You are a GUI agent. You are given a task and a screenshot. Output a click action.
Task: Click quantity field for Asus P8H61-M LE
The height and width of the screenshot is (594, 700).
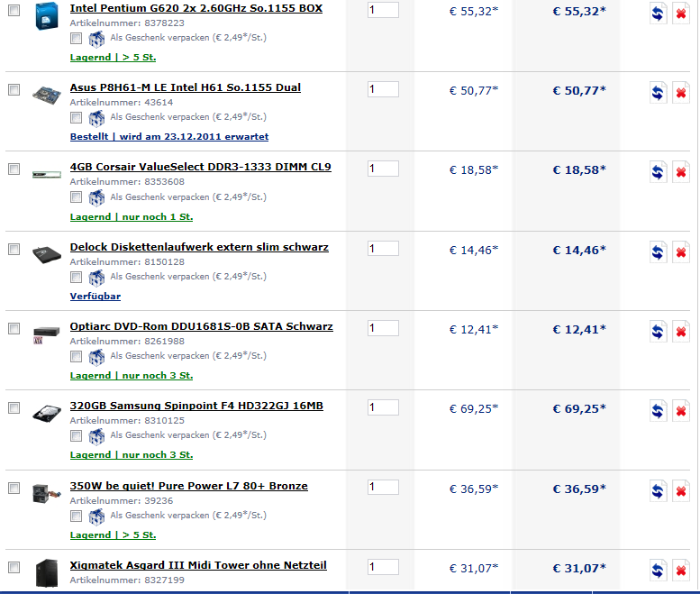[383, 89]
